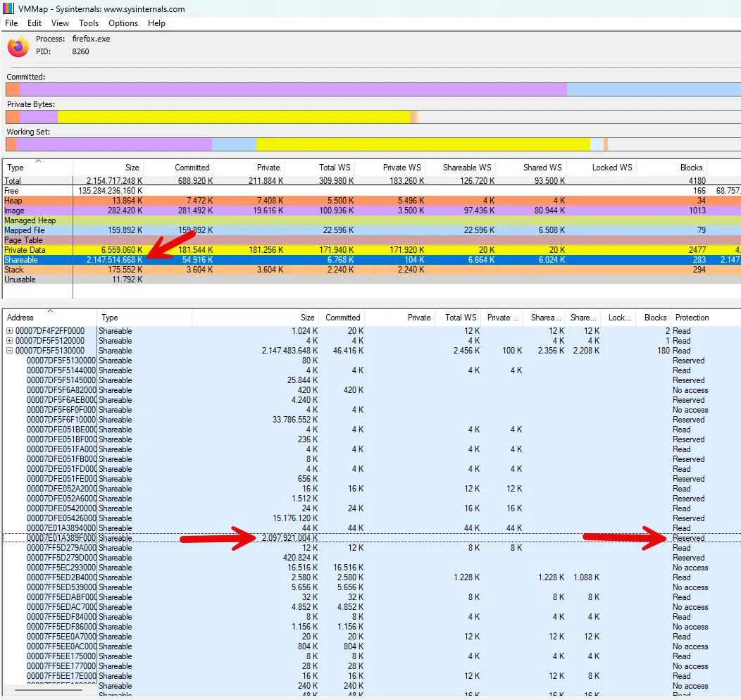Click the size value 33.786.552 K

point(295,420)
